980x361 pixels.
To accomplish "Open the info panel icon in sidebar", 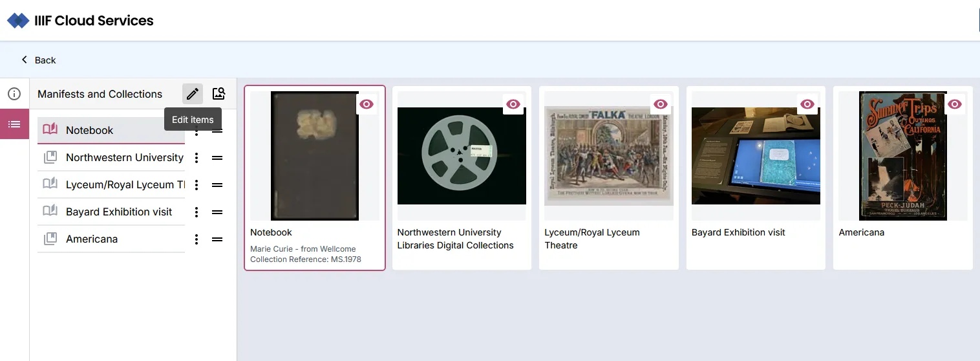I will pos(14,94).
